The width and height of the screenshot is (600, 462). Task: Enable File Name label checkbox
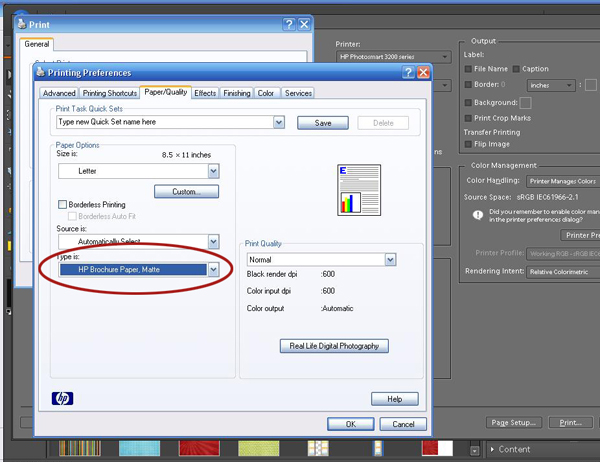[468, 69]
